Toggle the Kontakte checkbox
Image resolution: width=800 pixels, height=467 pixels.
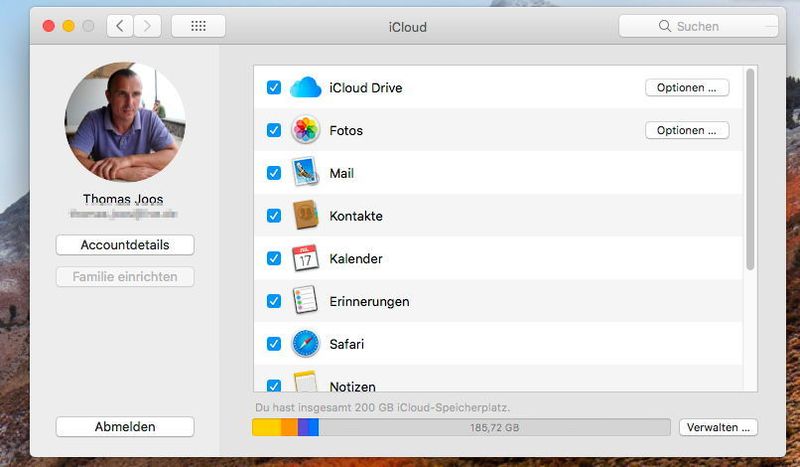[x=274, y=215]
